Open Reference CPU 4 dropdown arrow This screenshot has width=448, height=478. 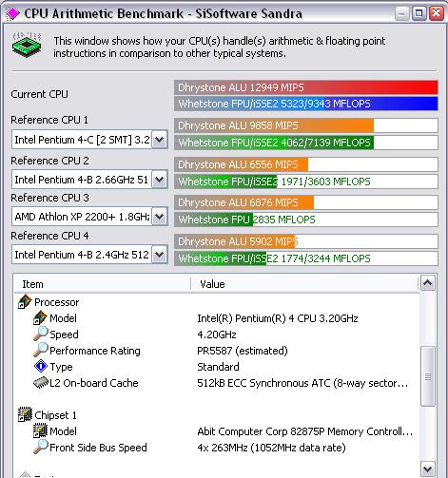159,254
